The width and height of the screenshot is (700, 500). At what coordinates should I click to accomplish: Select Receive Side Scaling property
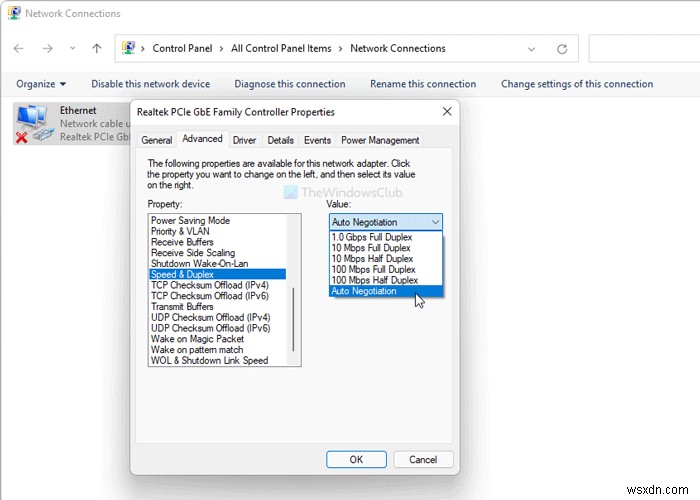click(x=218, y=253)
